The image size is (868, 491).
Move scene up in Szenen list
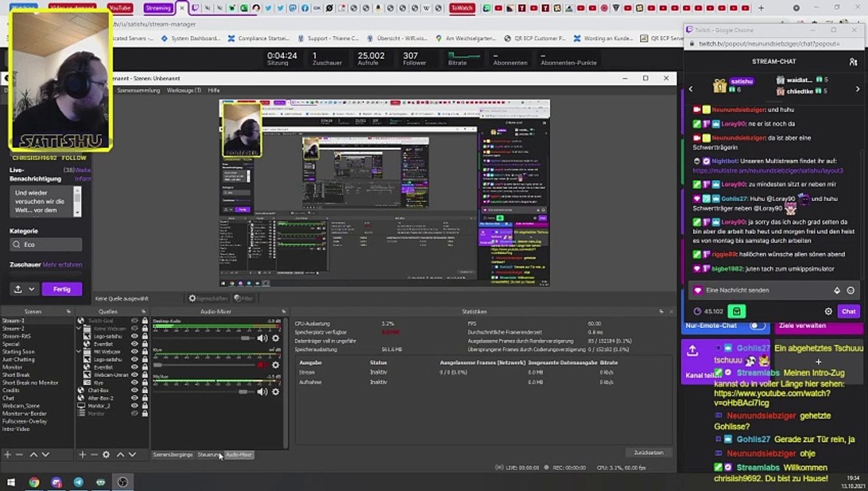tap(33, 455)
